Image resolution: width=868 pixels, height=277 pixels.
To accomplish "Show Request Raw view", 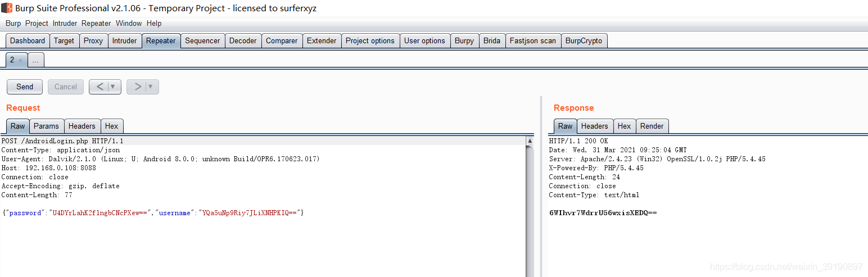I will click(x=18, y=126).
